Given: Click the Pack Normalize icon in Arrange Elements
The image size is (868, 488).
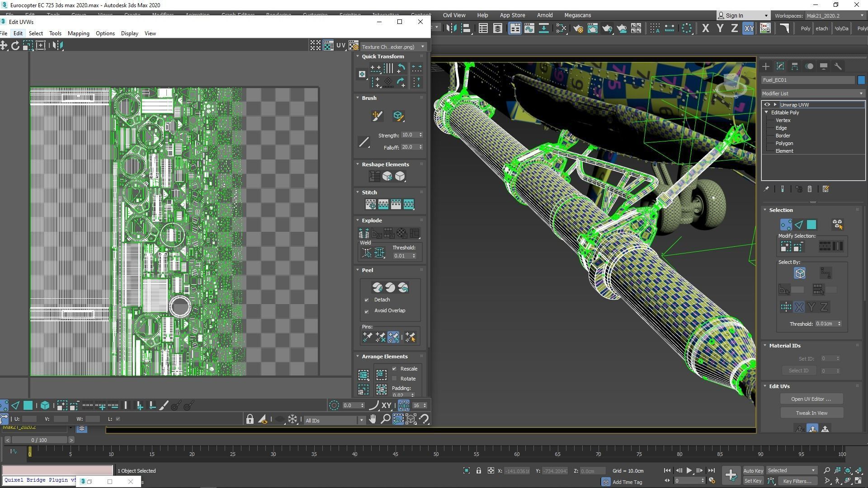Looking at the screenshot, I should 363,375.
